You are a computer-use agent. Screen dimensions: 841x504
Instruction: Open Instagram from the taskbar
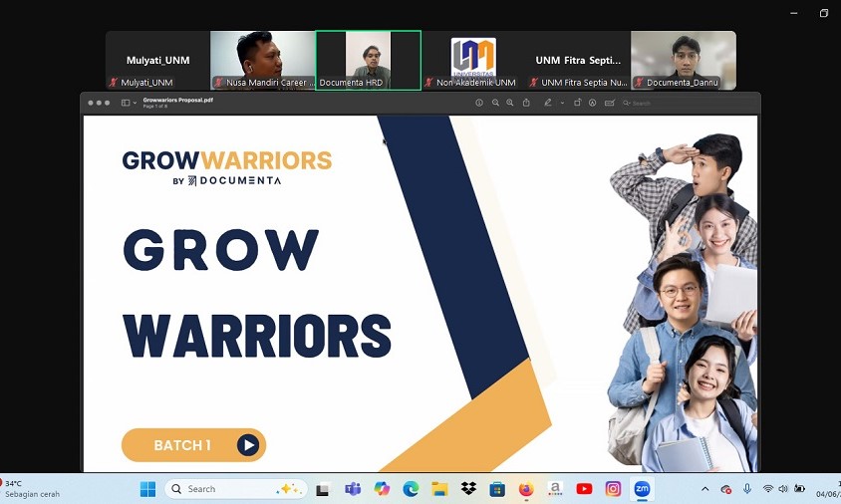[613, 489]
